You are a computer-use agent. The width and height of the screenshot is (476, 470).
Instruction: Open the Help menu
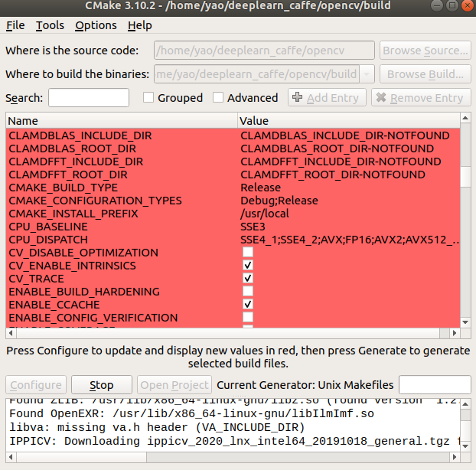140,25
